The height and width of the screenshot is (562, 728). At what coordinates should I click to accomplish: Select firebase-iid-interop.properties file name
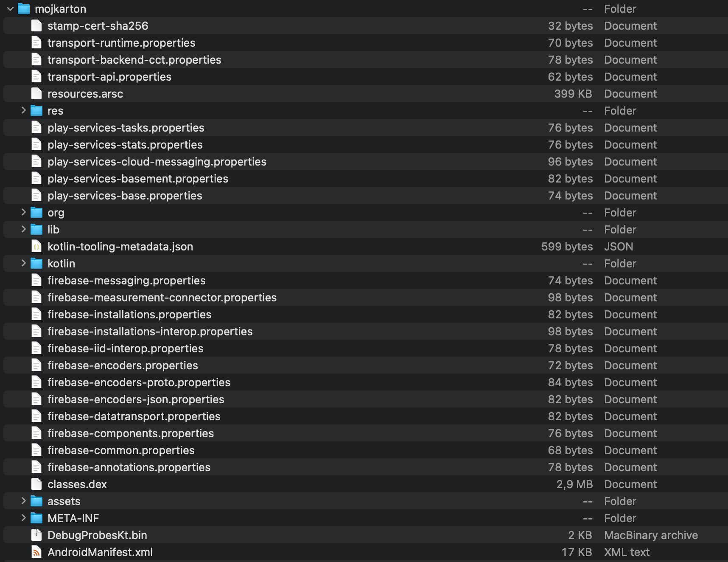point(126,348)
